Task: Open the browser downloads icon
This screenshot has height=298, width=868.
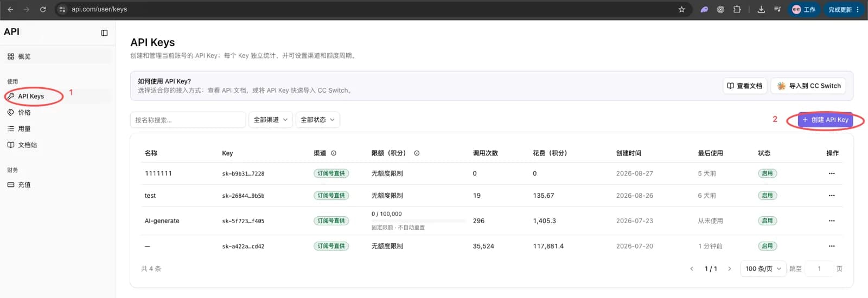Action: click(761, 9)
